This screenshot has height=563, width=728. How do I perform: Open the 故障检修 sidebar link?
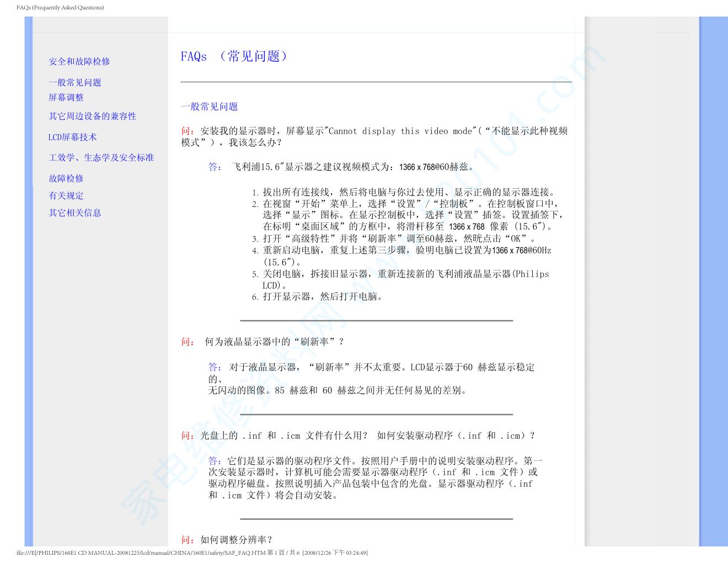(66, 178)
